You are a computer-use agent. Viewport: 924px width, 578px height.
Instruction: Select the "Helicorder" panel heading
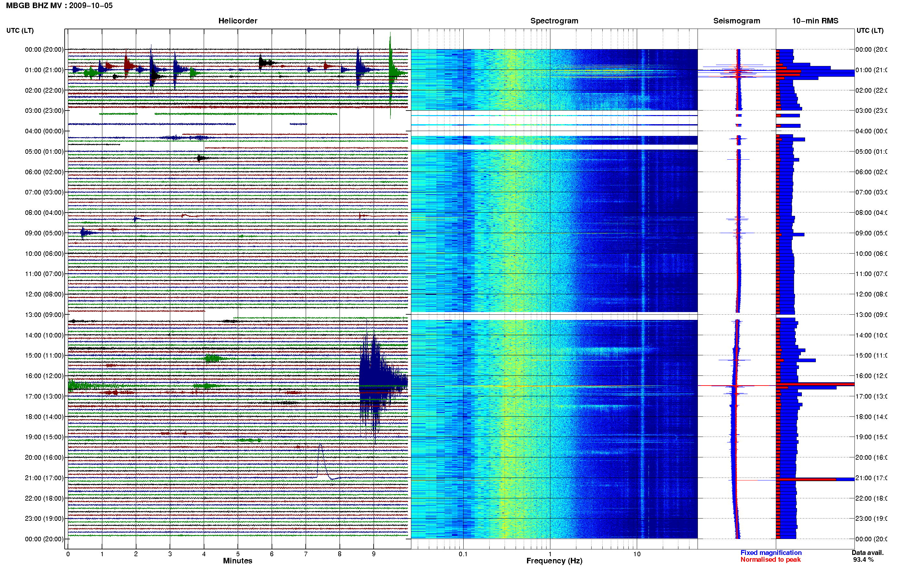coord(237,21)
